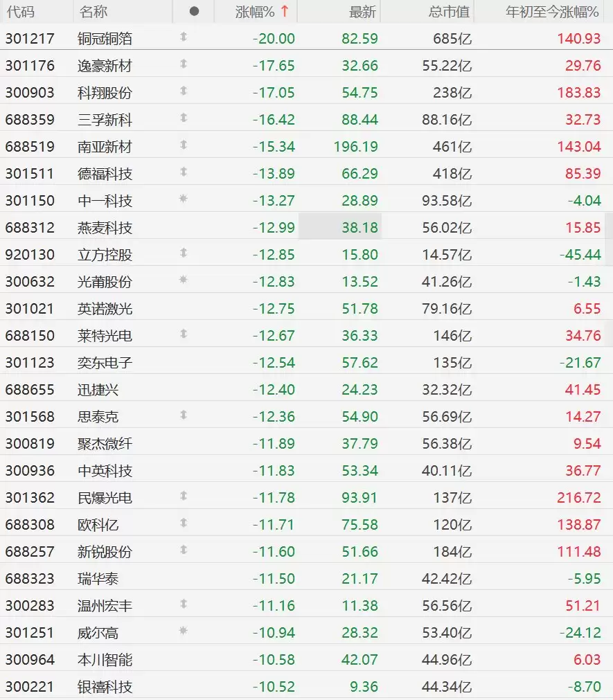613x700 pixels.
Task: Click the latest price 9.36
Action: coord(364,687)
